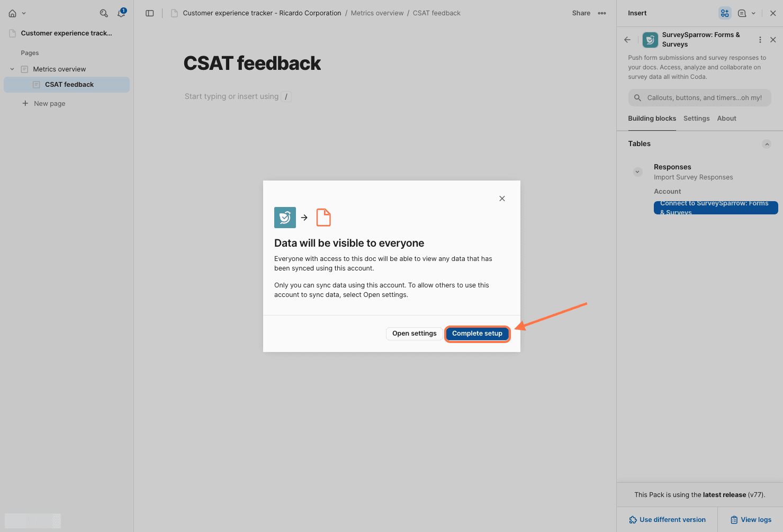Open the comments icon in top bar

coord(742,13)
